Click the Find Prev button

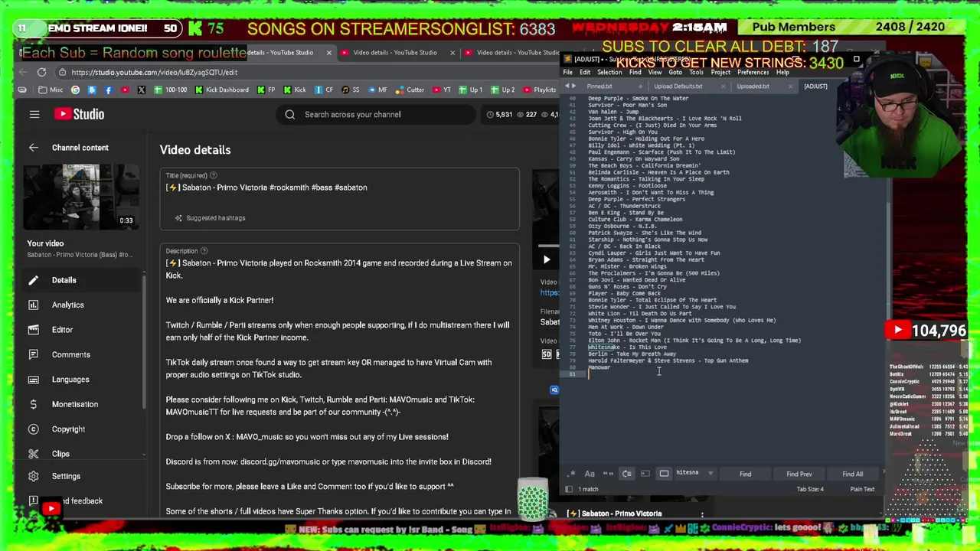point(799,474)
